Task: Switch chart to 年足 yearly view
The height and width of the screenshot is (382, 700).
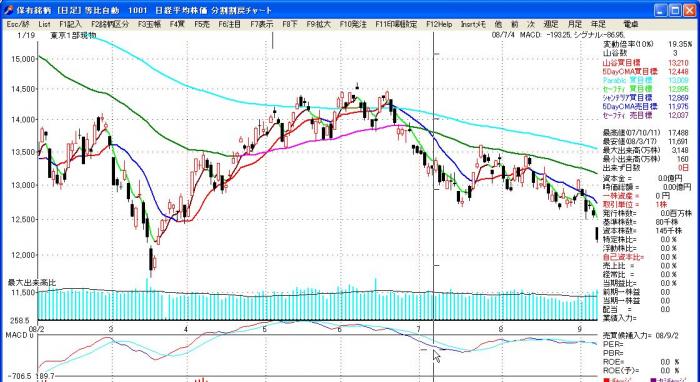Action: pos(598,25)
